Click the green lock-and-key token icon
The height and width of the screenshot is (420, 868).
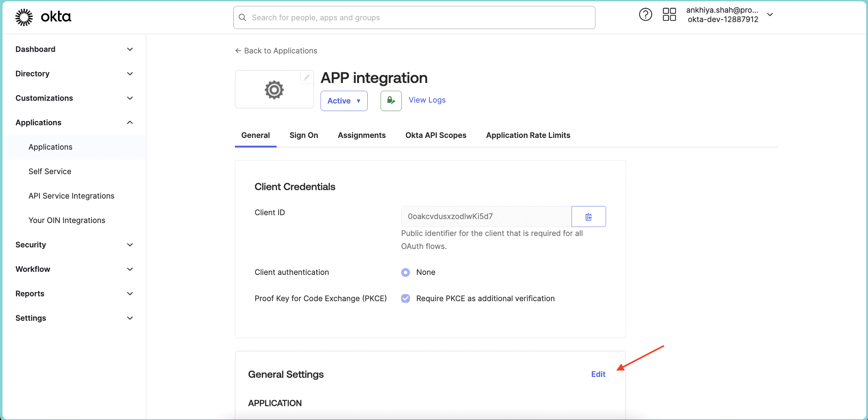[x=391, y=100]
